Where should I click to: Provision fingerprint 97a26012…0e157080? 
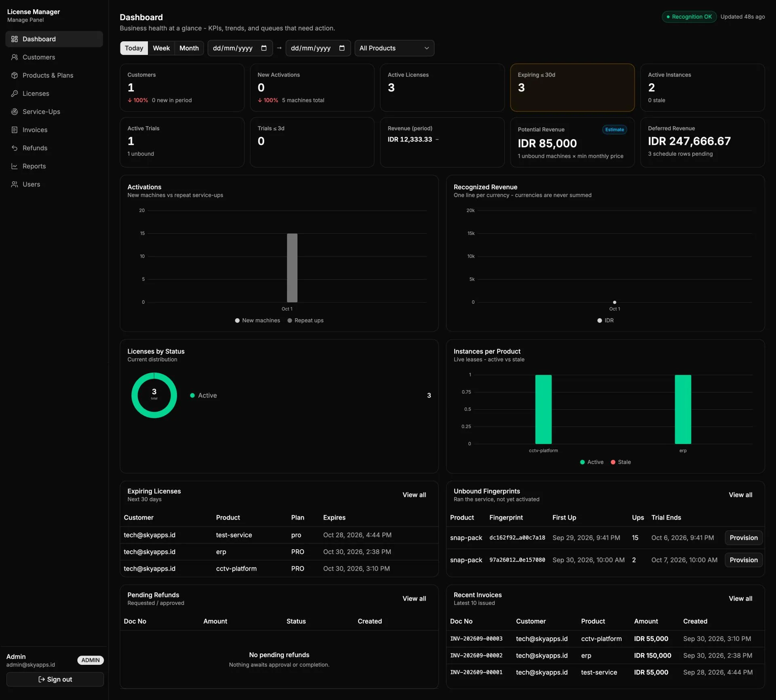pos(744,560)
